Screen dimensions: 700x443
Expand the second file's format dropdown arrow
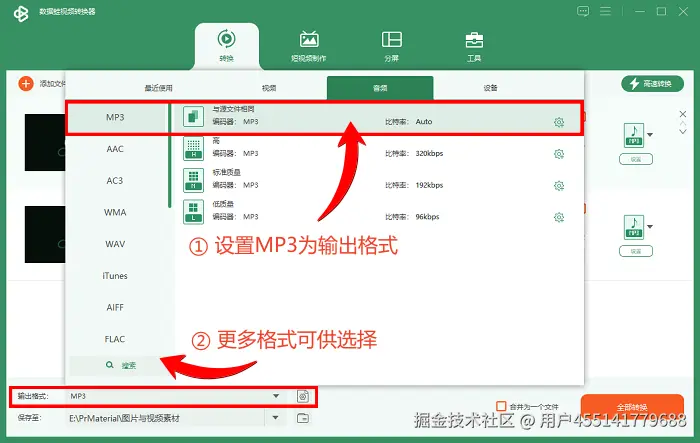tap(650, 226)
